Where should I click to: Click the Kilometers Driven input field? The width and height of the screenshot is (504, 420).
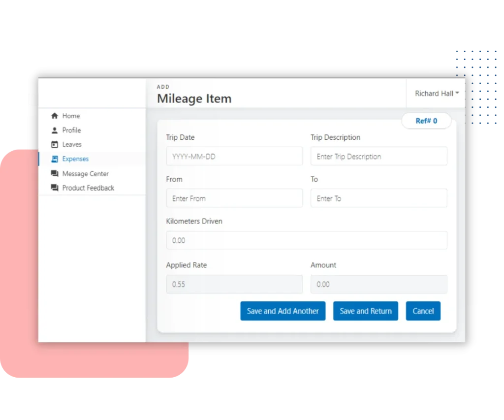tap(306, 240)
